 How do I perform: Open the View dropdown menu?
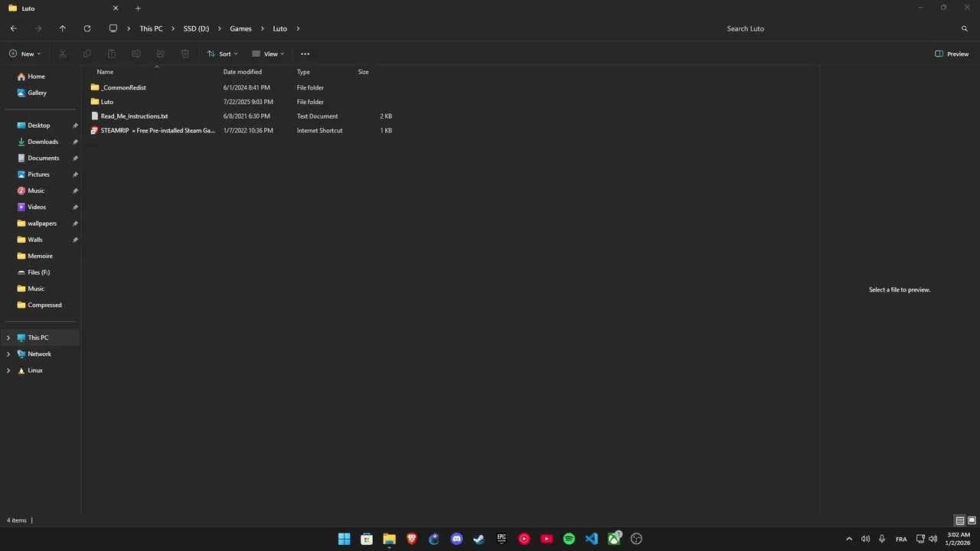(268, 54)
